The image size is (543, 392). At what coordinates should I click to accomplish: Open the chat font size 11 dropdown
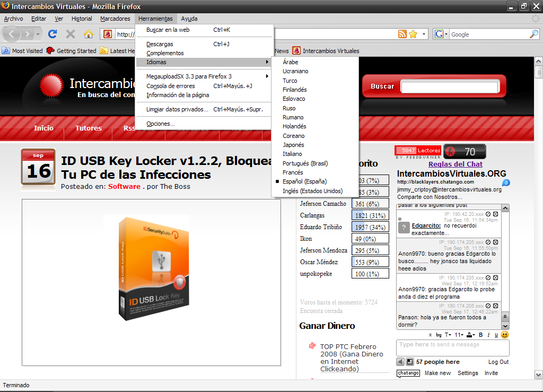tap(459, 335)
